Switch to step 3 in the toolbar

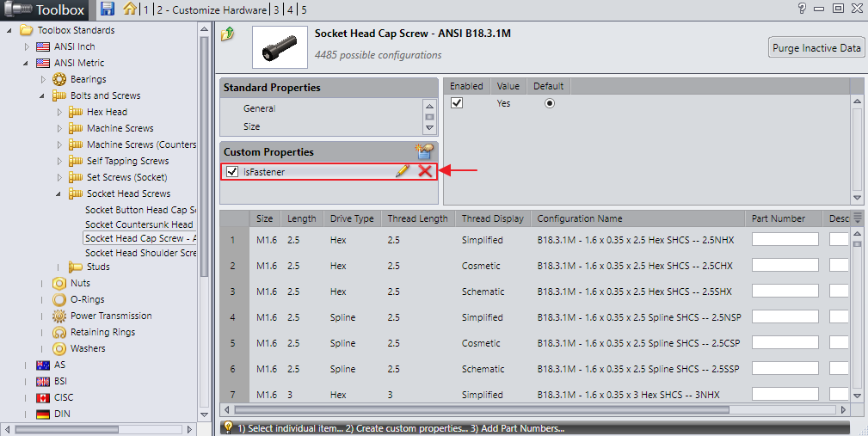pyautogui.click(x=276, y=9)
